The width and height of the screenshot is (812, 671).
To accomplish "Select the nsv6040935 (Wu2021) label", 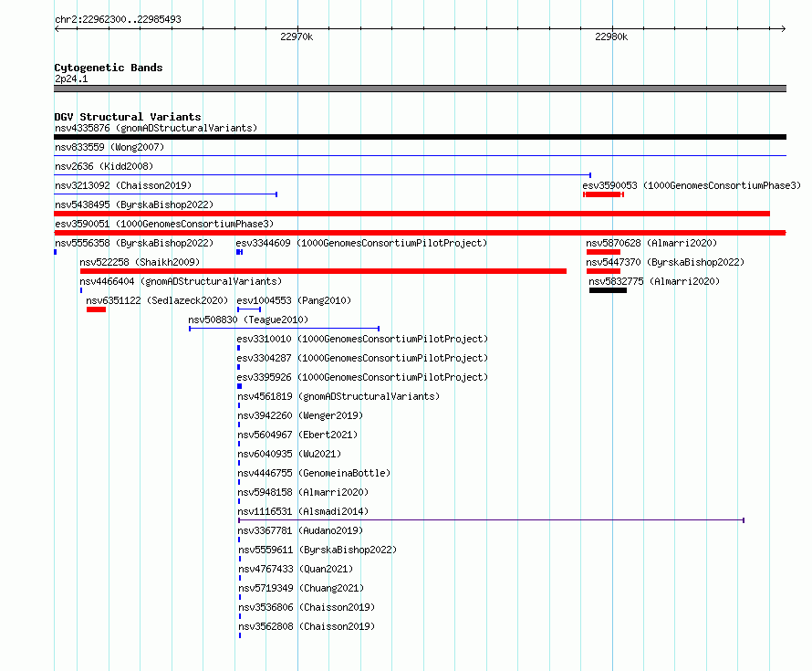I will point(289,454).
